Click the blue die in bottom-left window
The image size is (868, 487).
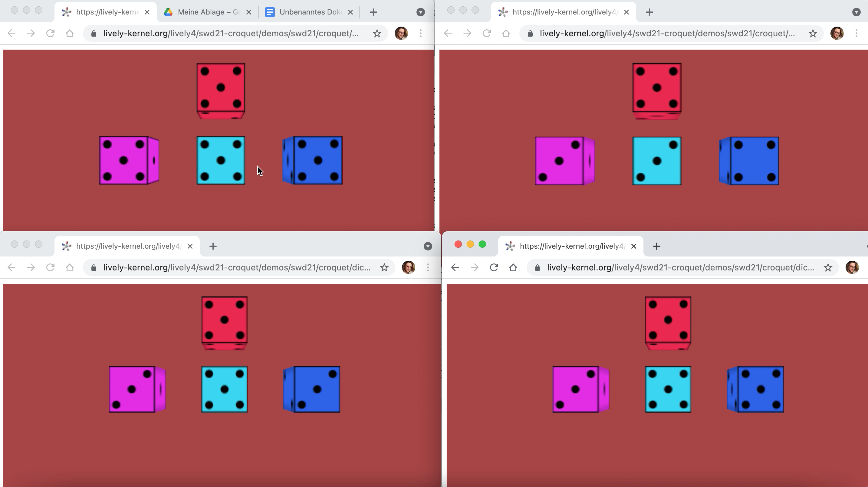click(x=317, y=389)
